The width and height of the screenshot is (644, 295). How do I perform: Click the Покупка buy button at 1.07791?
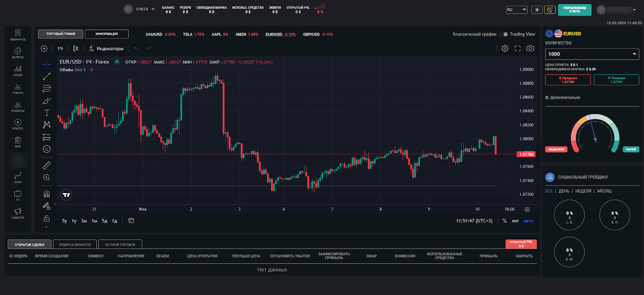tap(616, 80)
